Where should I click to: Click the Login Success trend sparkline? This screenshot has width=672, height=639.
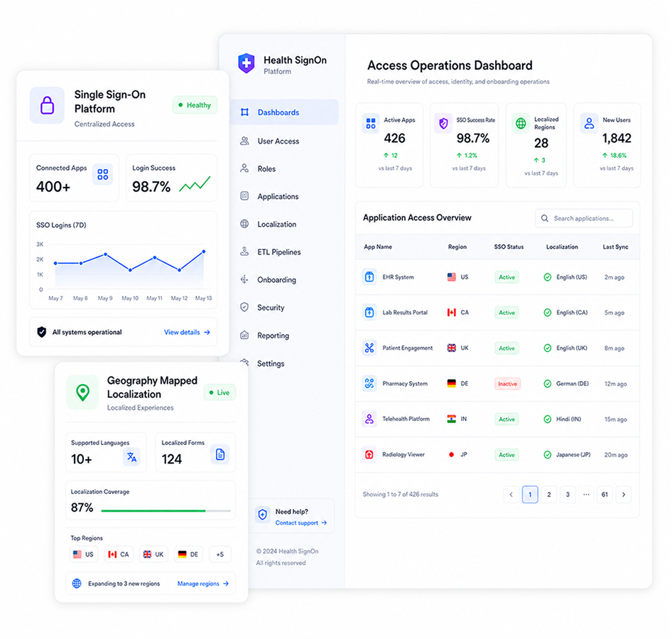[195, 183]
